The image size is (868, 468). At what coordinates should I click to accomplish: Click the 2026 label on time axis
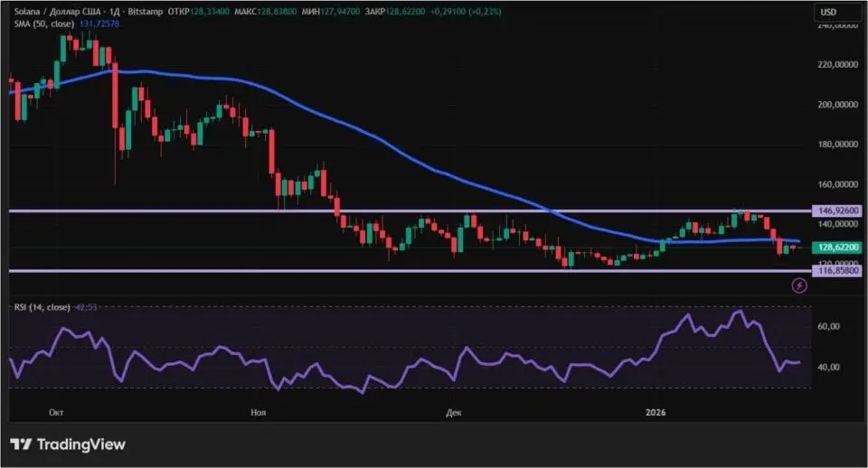(655, 412)
